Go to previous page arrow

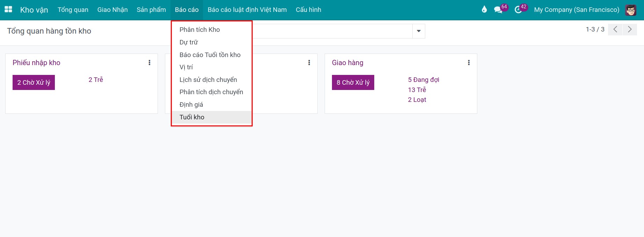[615, 29]
